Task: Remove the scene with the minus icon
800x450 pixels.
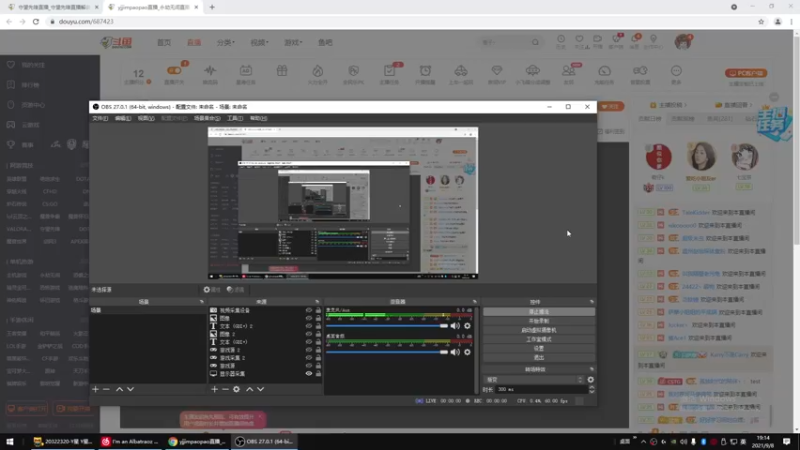Action: point(106,389)
